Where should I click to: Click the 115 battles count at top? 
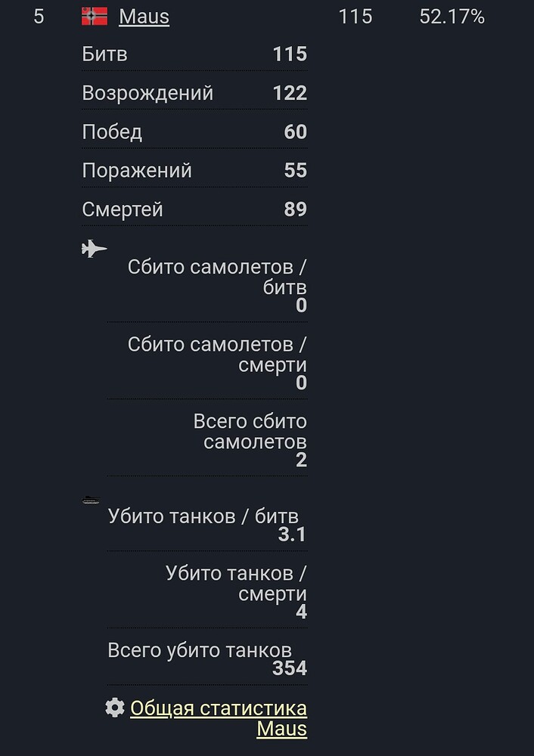coord(357,14)
